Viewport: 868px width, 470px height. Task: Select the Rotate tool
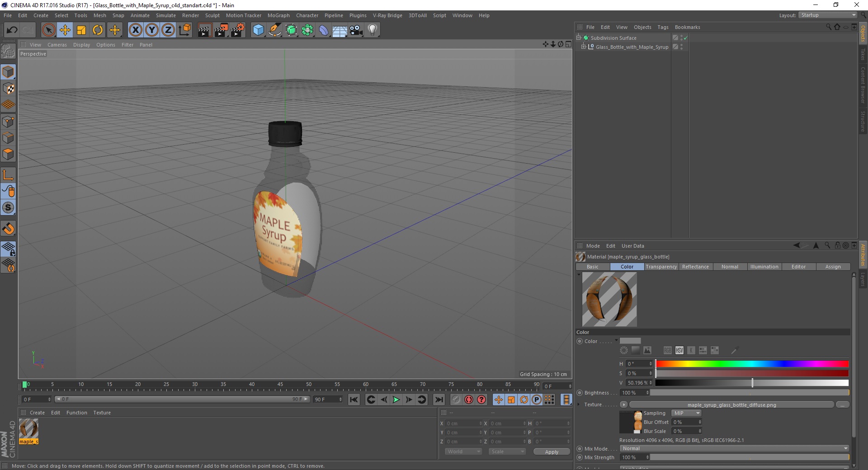[x=98, y=30]
